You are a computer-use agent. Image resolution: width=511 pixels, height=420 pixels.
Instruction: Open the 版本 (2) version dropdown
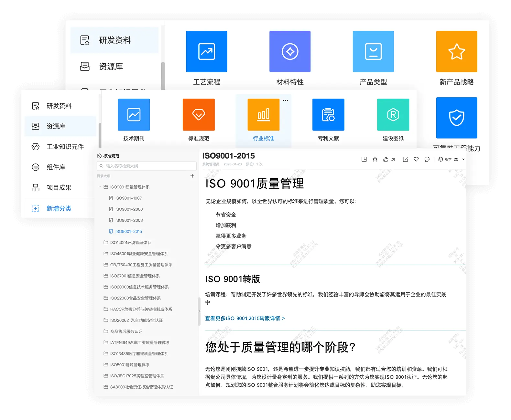tap(451, 159)
